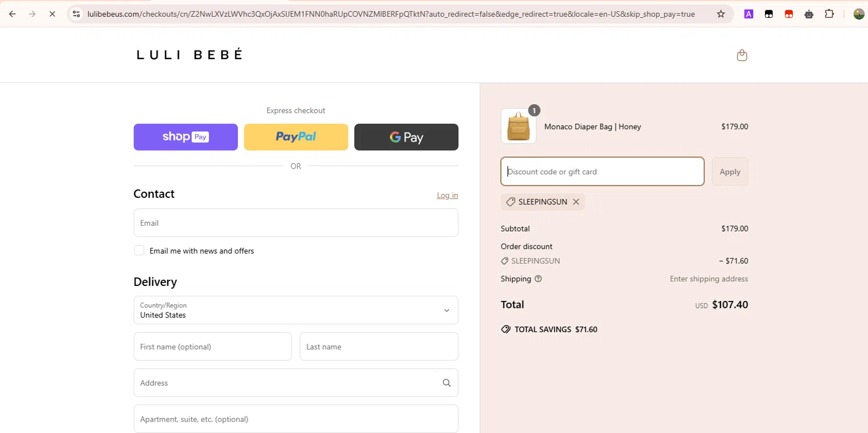Bookmark this page with the star icon
The height and width of the screenshot is (433, 868).
tap(720, 14)
